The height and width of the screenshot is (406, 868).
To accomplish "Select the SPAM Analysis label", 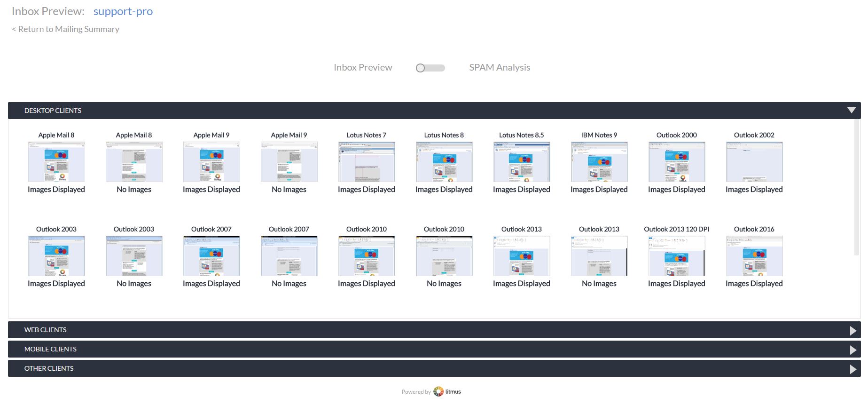I will coord(500,67).
